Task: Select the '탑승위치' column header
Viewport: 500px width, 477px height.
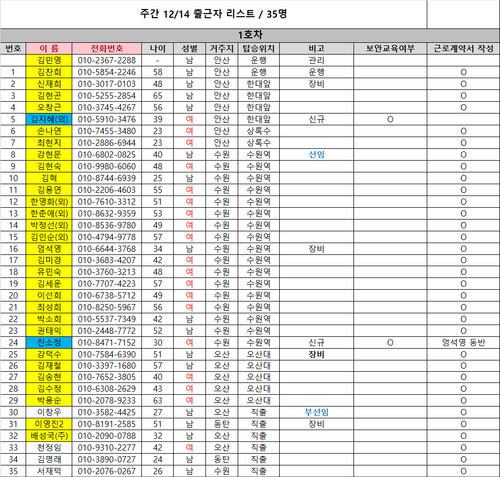Action: (x=259, y=49)
